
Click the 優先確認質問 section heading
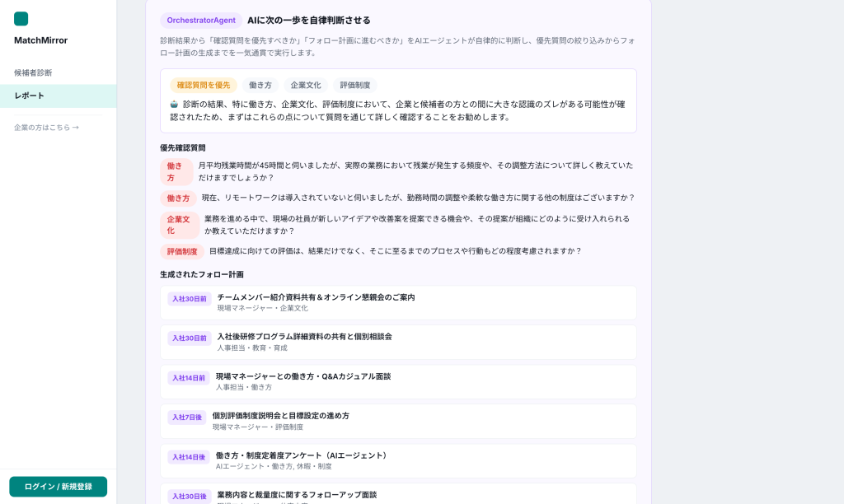click(182, 148)
